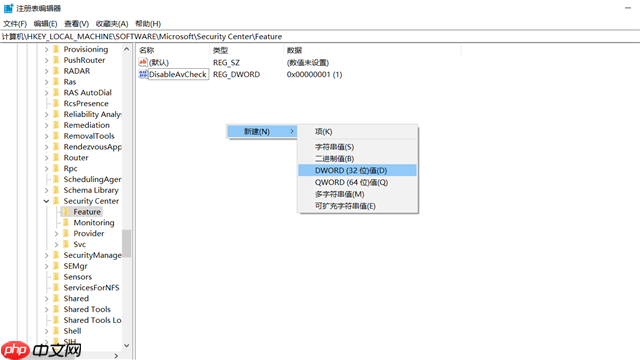This screenshot has height=360, width=640.
Task: Click the Sensors folder icon
Action: click(x=56, y=277)
